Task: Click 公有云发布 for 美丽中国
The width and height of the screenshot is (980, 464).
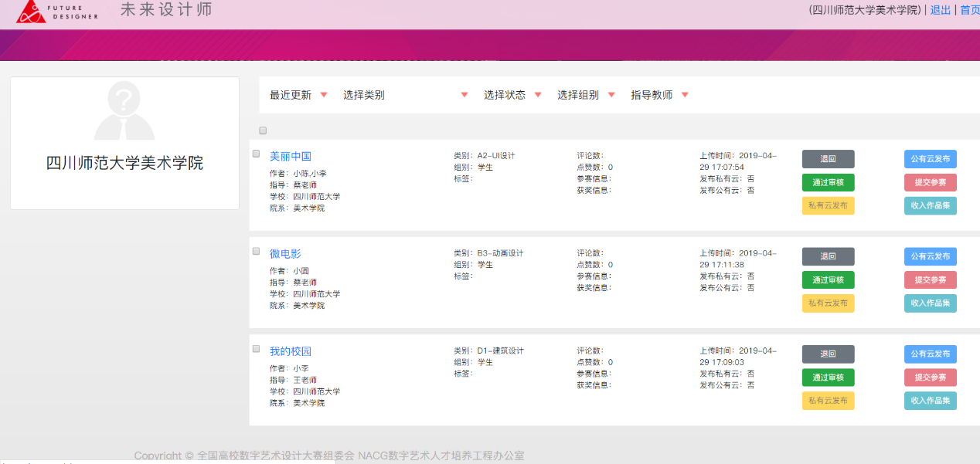Action: (x=931, y=159)
